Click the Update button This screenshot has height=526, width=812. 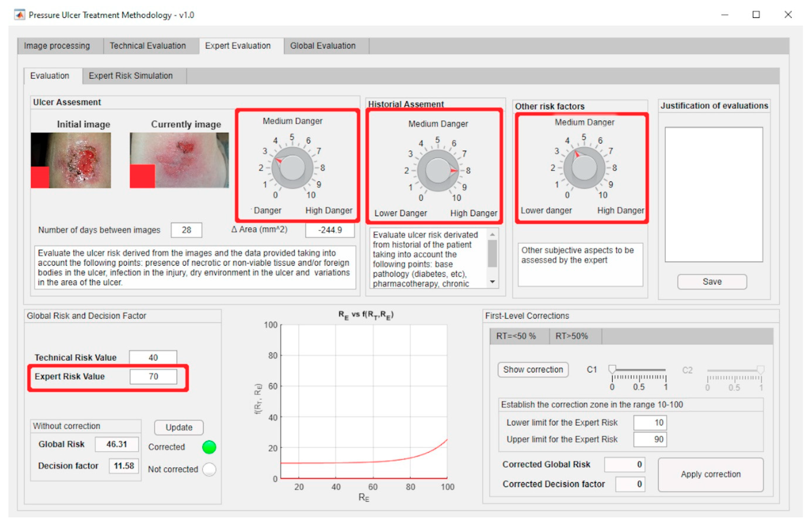tap(179, 427)
